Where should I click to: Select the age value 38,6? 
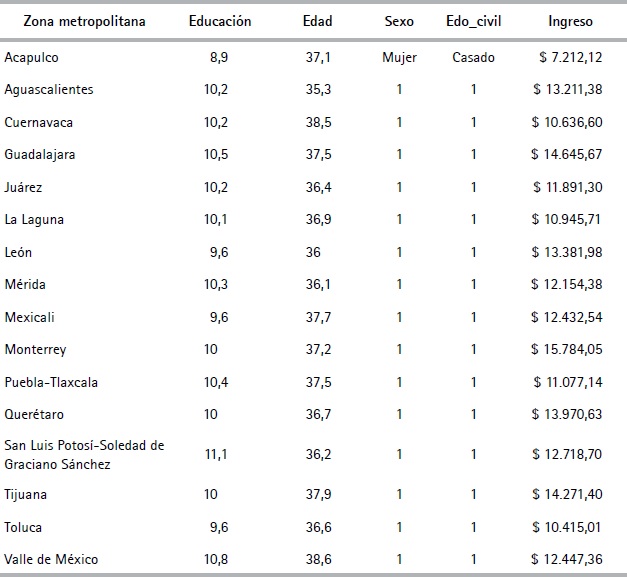coord(318,559)
